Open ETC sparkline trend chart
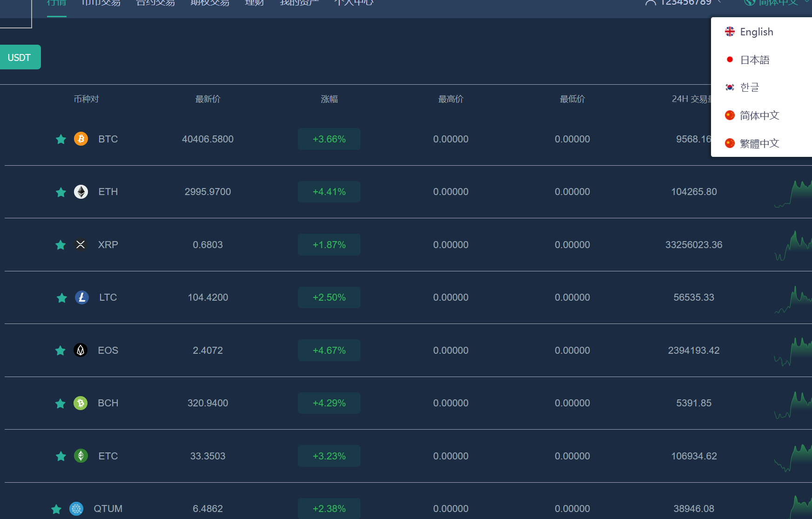The height and width of the screenshot is (519, 812). point(793,458)
